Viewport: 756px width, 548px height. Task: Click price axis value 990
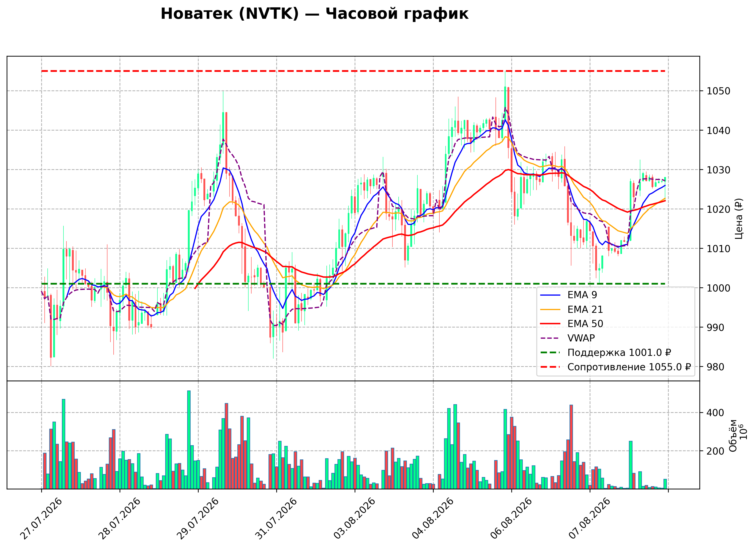click(x=715, y=327)
